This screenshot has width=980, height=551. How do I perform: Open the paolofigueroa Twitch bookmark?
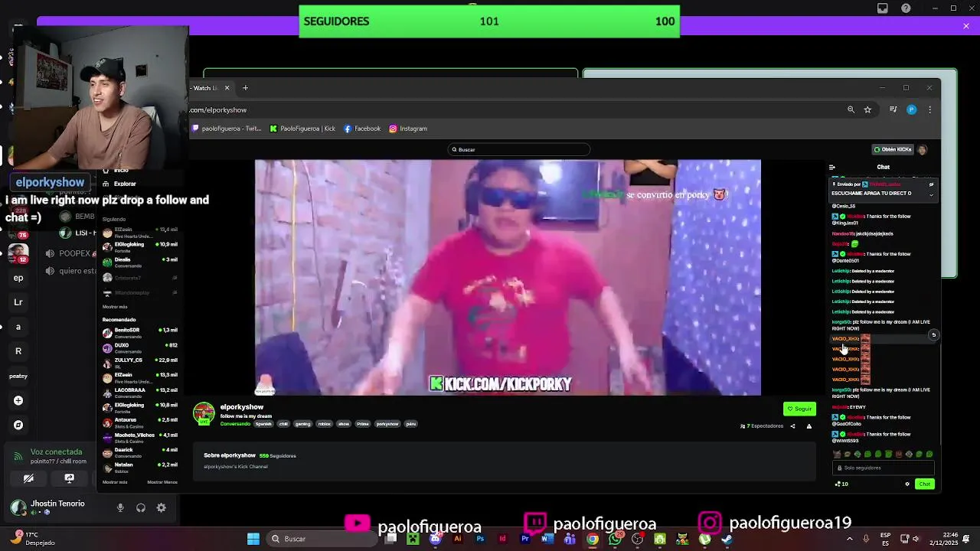[226, 129]
